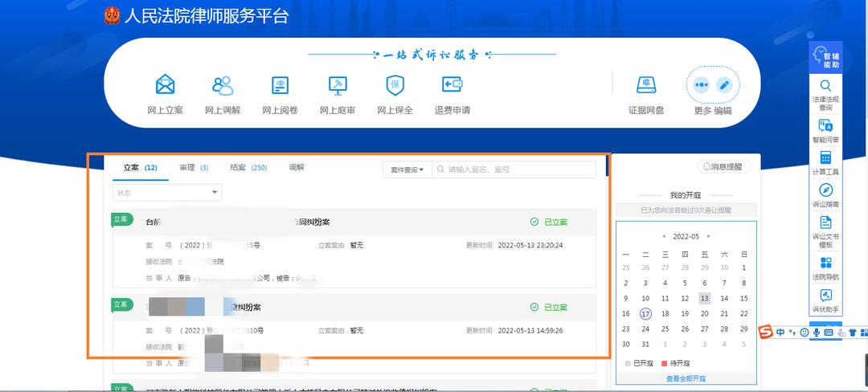Open the 计算工具 calculator in sidebar
This screenshot has height=392, width=868.
pyautogui.click(x=825, y=158)
